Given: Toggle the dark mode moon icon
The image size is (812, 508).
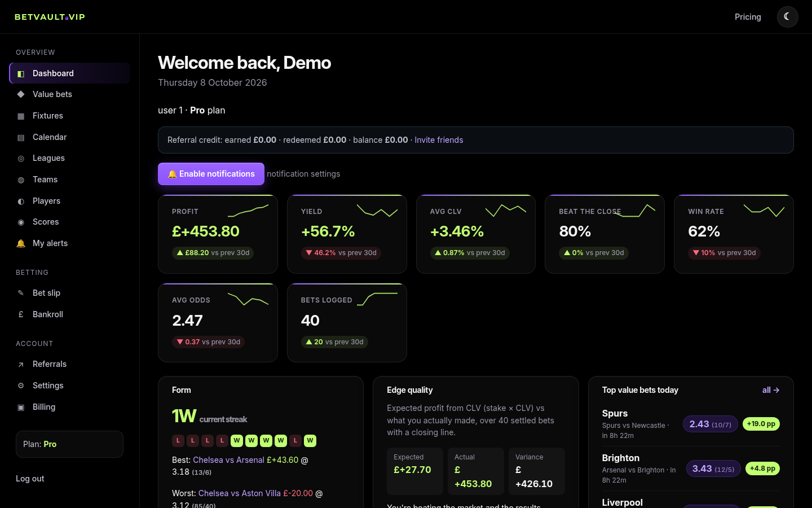Looking at the screenshot, I should click(x=787, y=17).
